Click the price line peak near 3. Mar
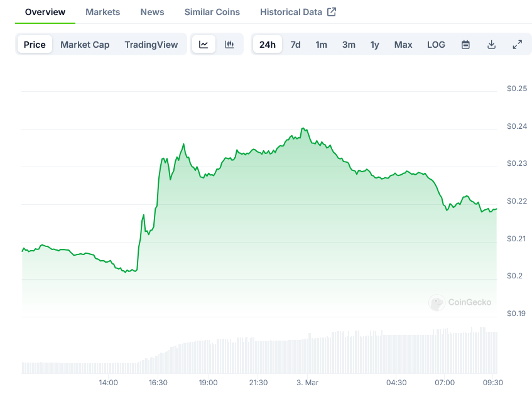This screenshot has height=394, width=532. [x=303, y=128]
